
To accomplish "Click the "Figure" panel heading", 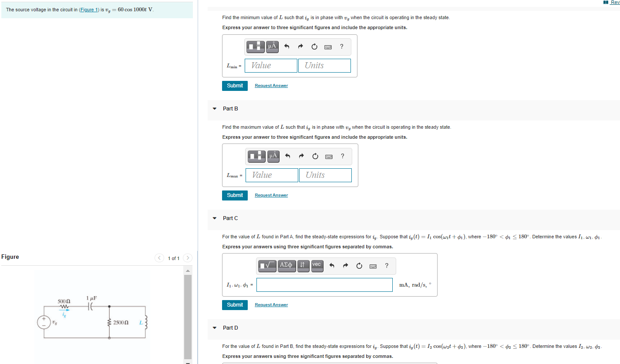I will 10,257.
